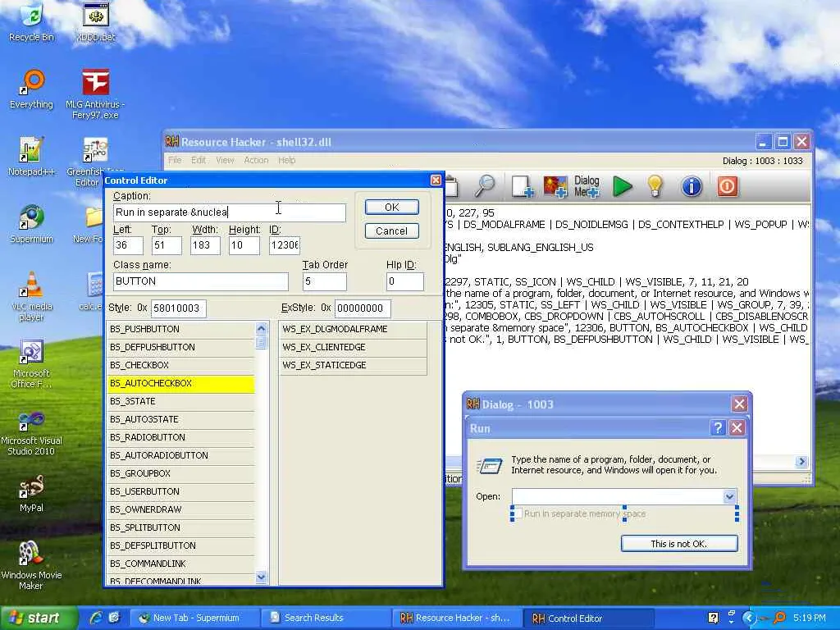The width and height of the screenshot is (840, 630).
Task: Click the Class name field containing BUTTON
Action: [201, 282]
